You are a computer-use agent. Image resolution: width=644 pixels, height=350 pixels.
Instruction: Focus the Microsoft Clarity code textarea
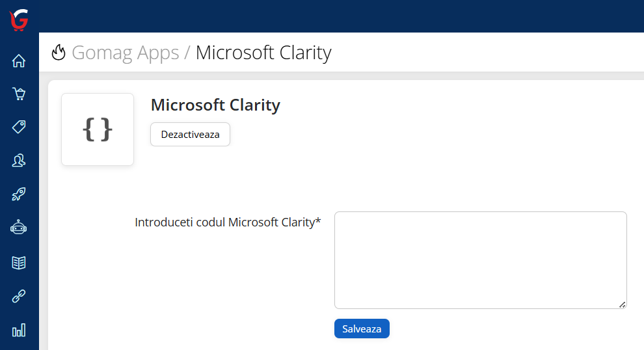[481, 260]
